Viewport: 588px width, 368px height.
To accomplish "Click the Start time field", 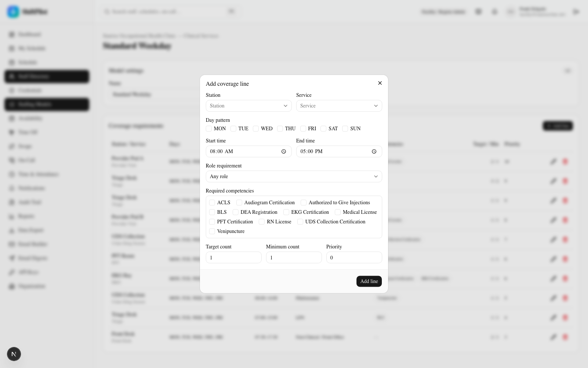I will (249, 152).
